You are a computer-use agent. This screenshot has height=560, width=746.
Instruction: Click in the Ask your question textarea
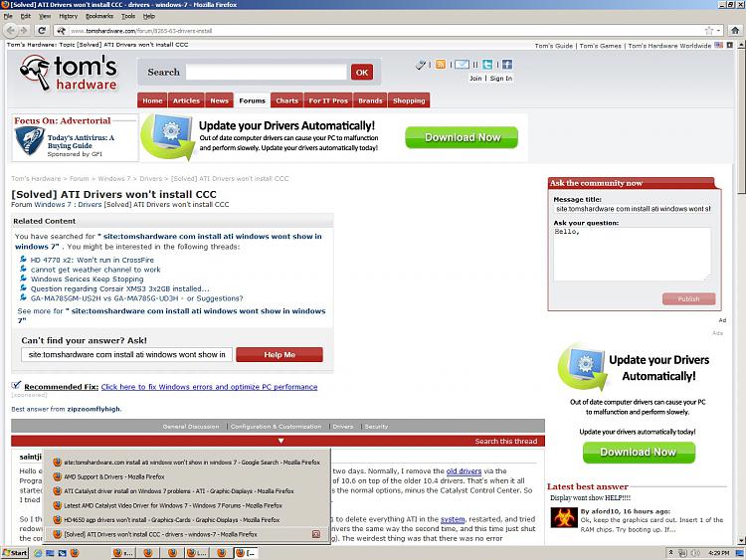coord(632,254)
